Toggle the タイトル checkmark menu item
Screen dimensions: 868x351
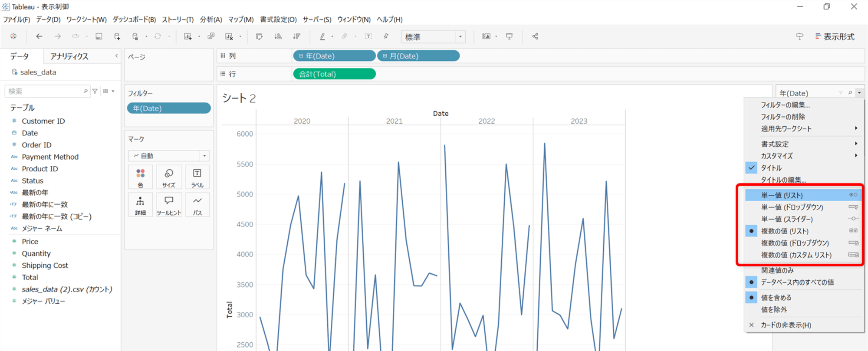804,168
